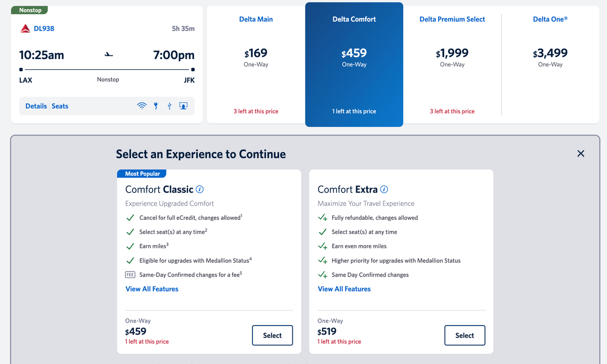607x364 pixels.
Task: Click the seatback entertainment screen icon
Action: click(x=183, y=106)
